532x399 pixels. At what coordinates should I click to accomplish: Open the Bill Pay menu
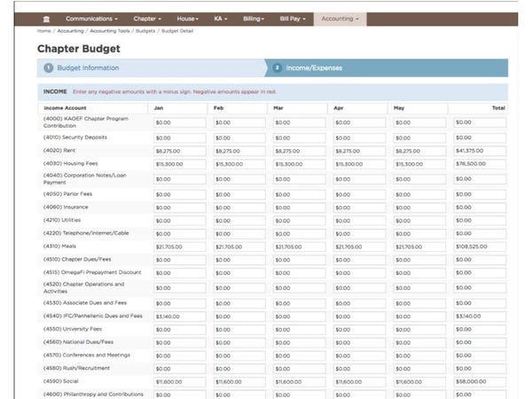pos(293,19)
